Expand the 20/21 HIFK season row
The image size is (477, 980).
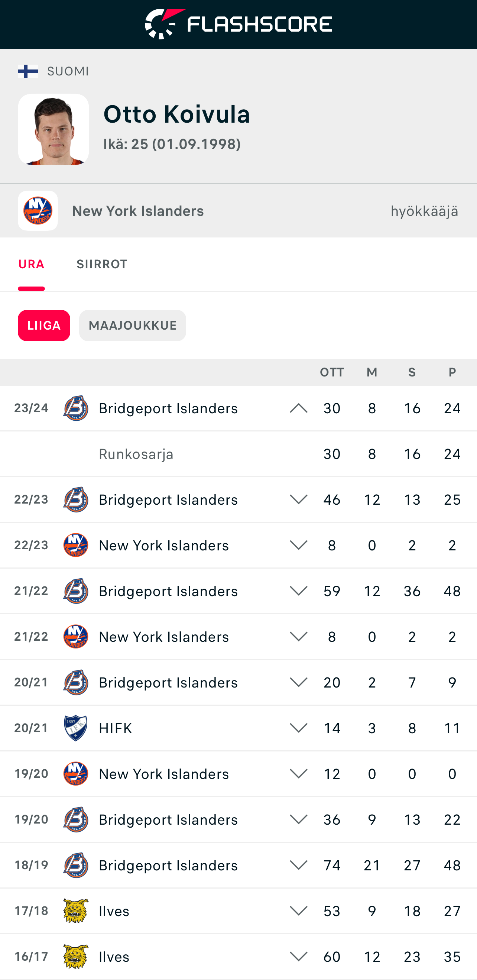pos(299,728)
